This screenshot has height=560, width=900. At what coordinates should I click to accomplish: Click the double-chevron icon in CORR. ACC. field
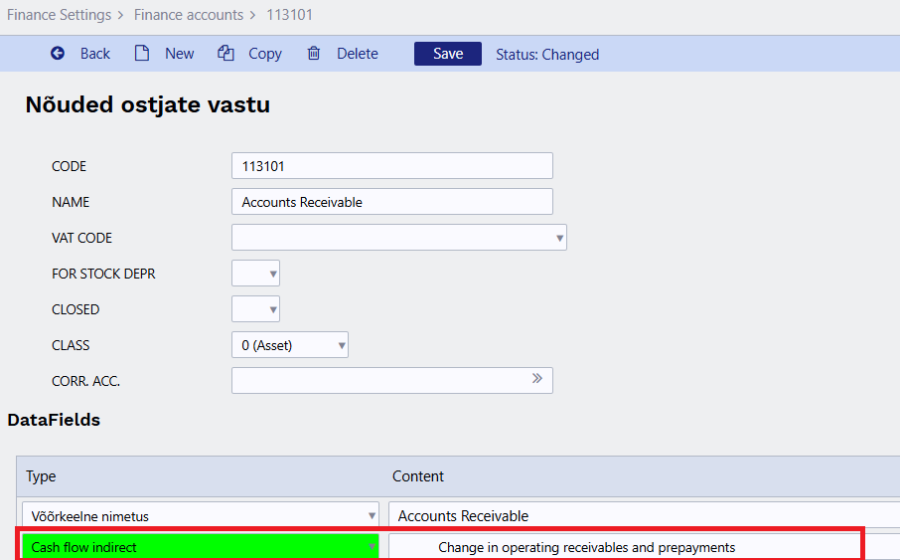[x=537, y=379]
